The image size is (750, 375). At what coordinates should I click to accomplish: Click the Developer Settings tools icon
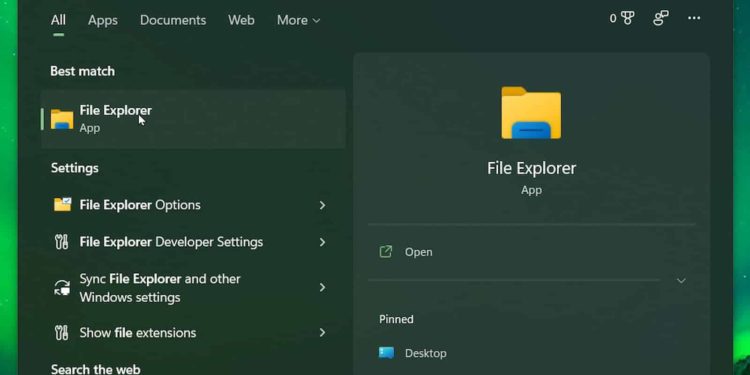[x=62, y=242]
